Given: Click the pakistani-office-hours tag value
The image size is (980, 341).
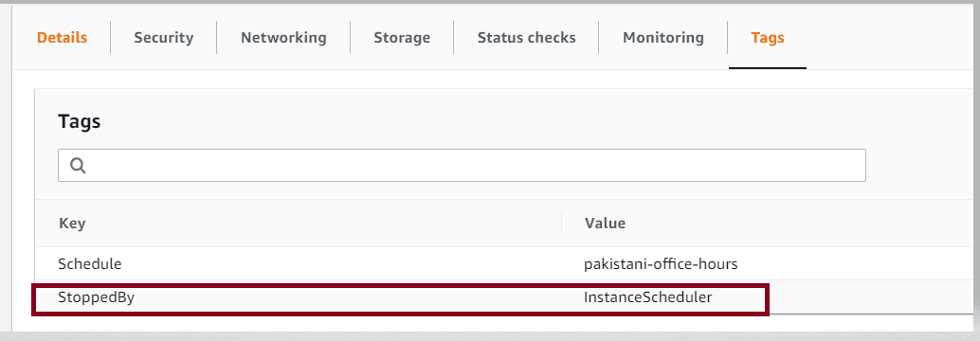Looking at the screenshot, I should [x=661, y=264].
